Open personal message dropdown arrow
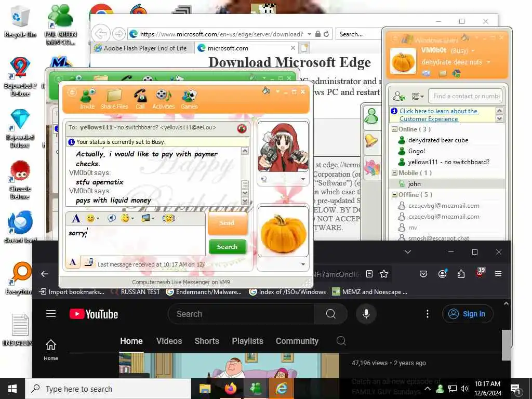This screenshot has width=532, height=399. (x=488, y=62)
